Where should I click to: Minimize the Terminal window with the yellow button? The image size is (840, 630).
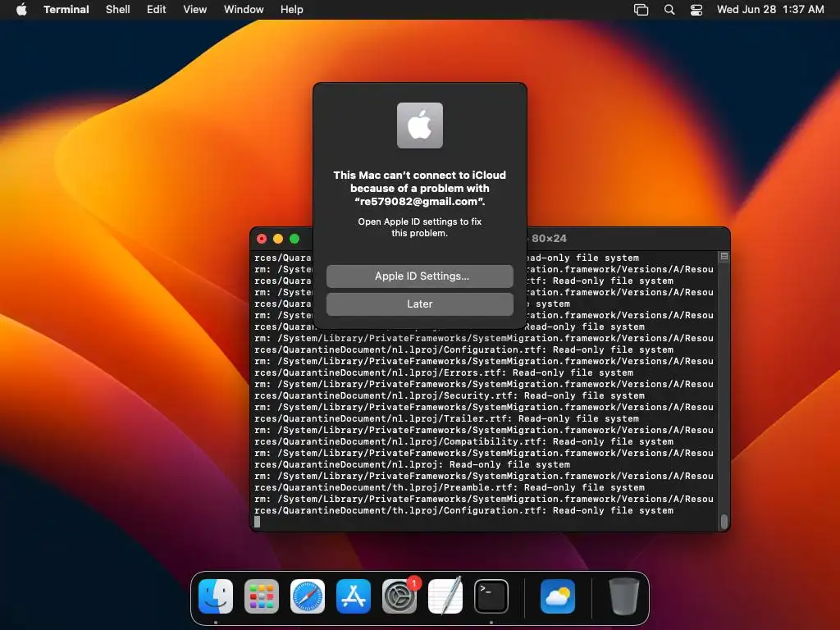[278, 239]
